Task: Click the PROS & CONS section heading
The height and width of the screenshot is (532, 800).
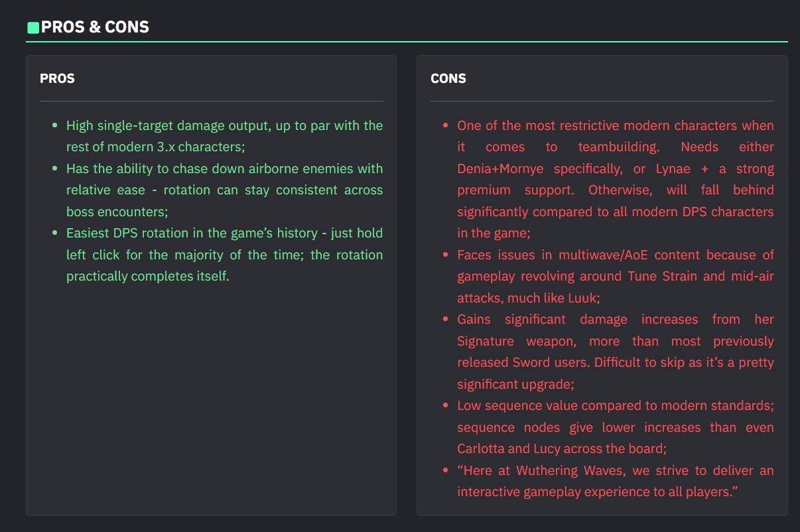Action: pyautogui.click(x=95, y=27)
